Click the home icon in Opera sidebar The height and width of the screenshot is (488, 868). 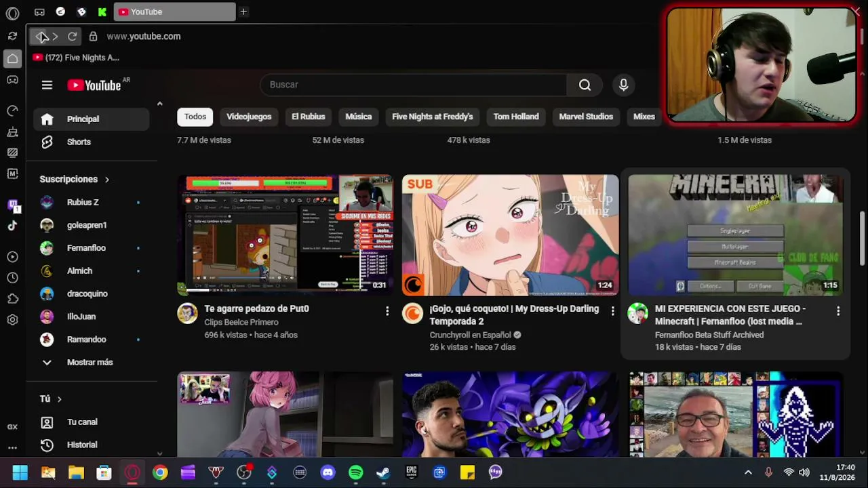(x=12, y=59)
